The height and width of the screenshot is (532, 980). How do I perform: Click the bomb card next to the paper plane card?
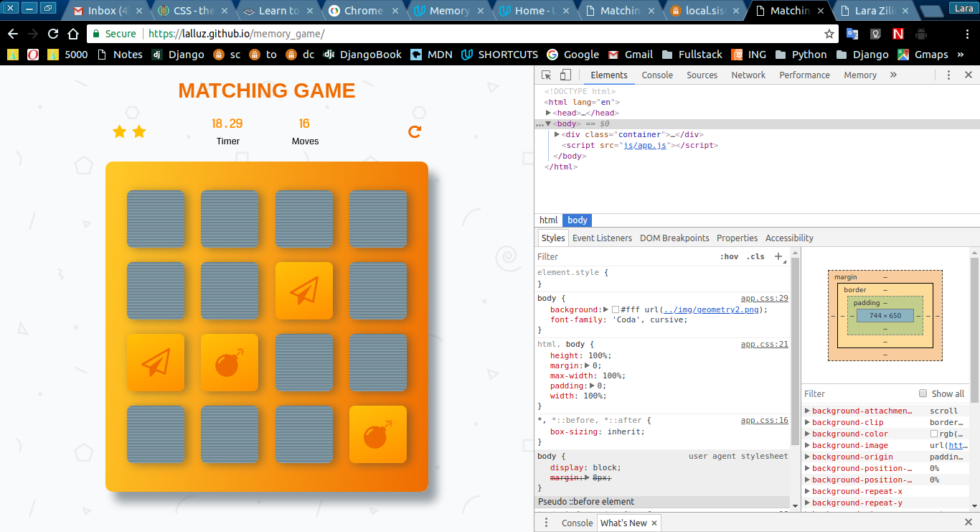230,363
